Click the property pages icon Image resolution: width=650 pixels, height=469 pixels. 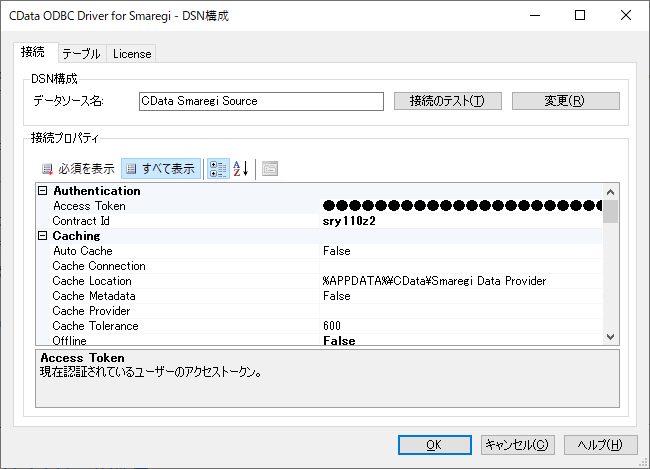pos(270,169)
